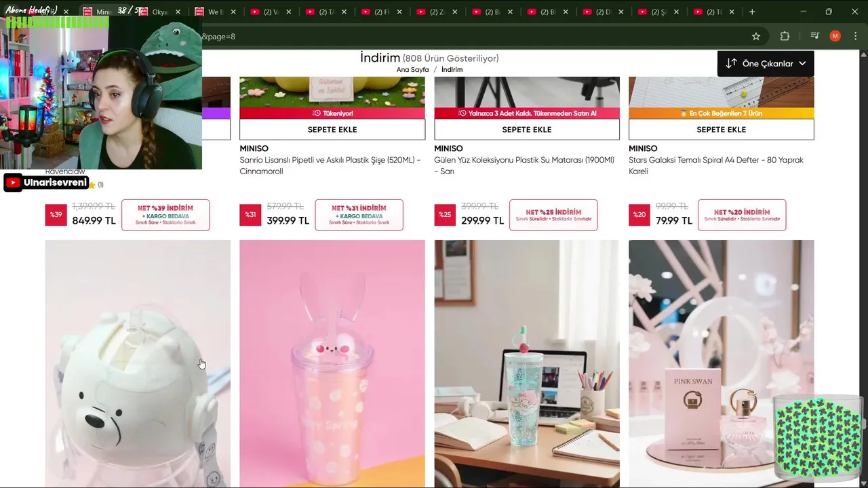868x488 pixels.
Task: Close the '(2) V' YouTube tab
Action: click(x=289, y=12)
